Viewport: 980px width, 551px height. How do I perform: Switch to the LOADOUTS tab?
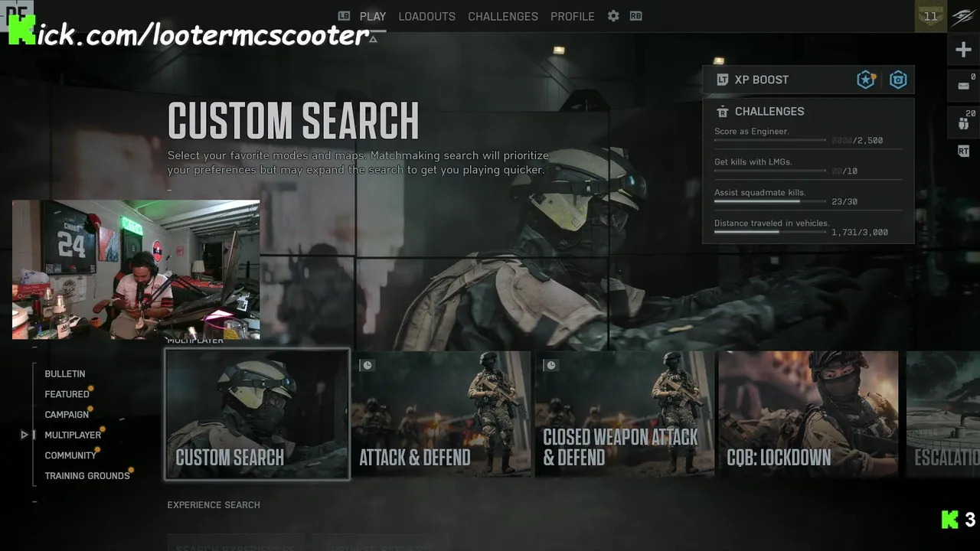pyautogui.click(x=427, y=16)
